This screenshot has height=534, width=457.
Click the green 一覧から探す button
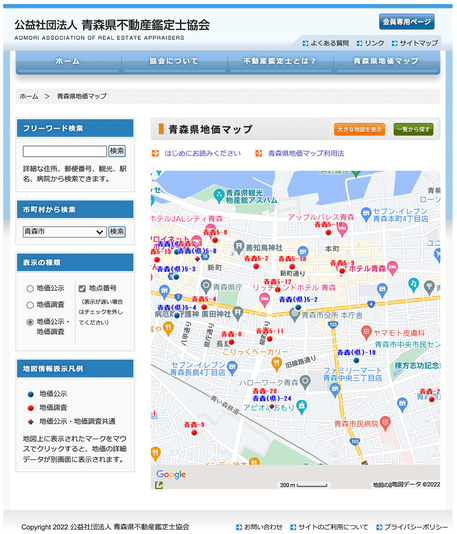(x=414, y=129)
